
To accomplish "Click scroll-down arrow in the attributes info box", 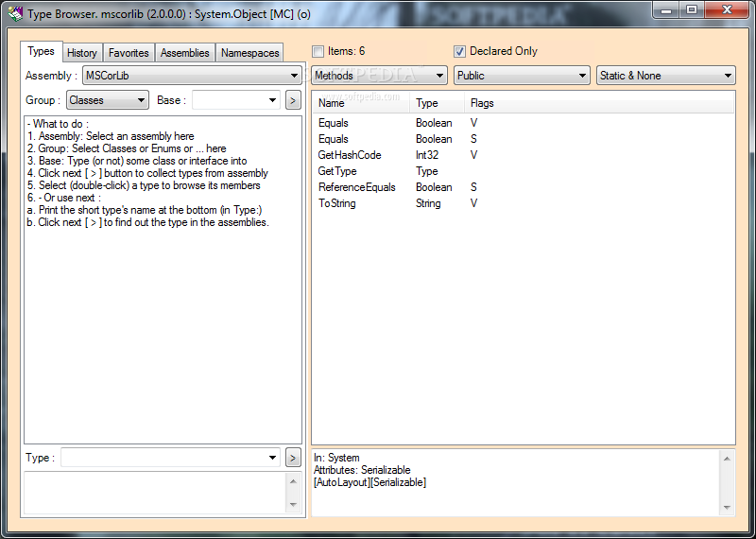I will tap(727, 508).
